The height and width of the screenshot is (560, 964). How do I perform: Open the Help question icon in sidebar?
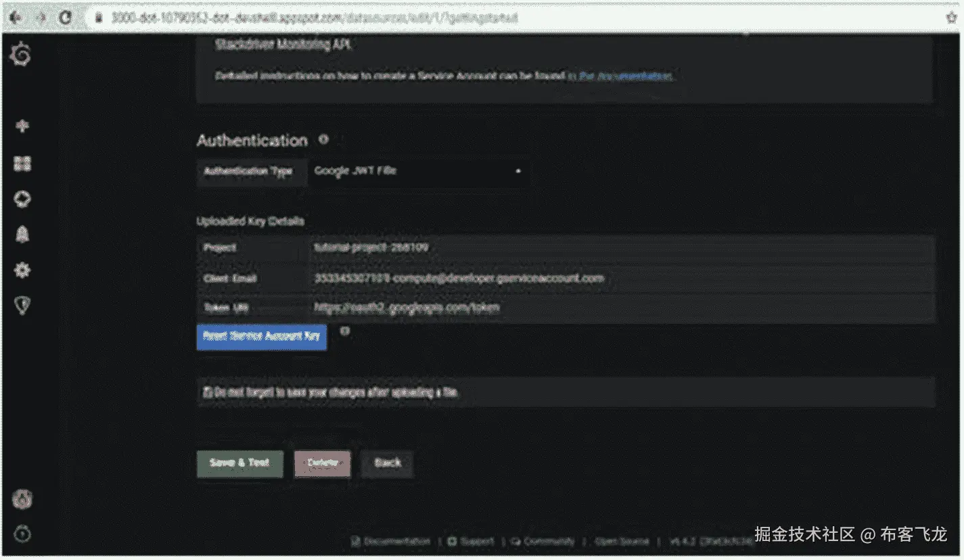22,534
